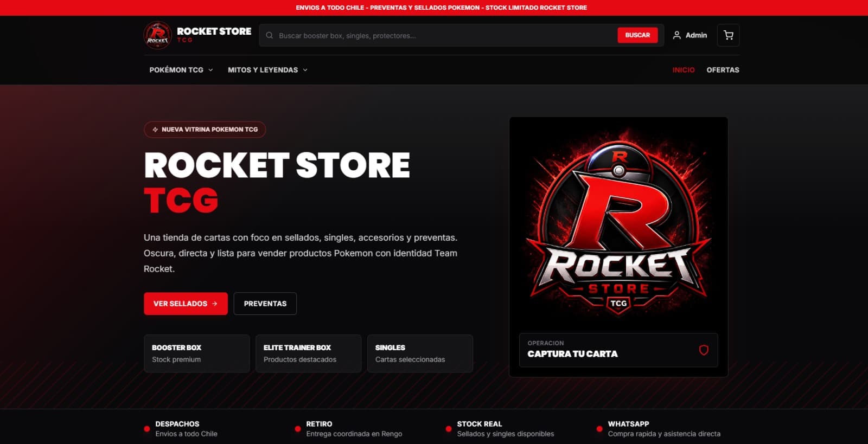Click the arrow icon in Ver Sellados
Screen dimensions: 868x444
click(215, 304)
